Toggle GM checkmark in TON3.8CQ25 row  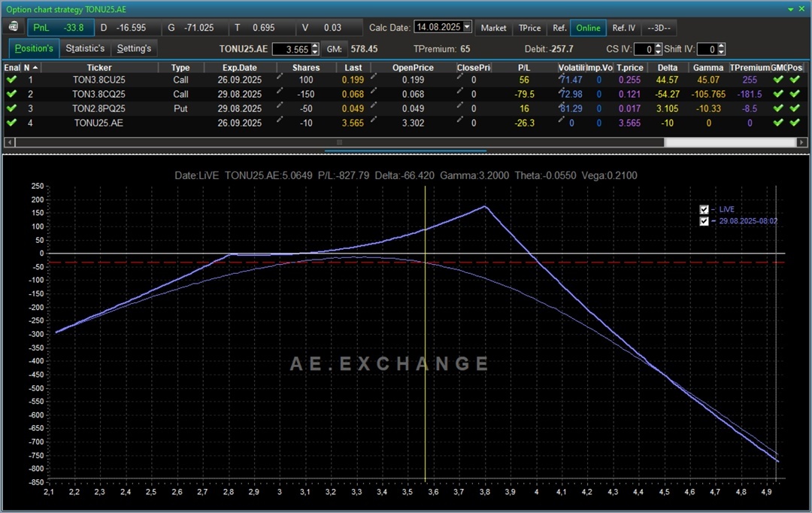point(778,94)
